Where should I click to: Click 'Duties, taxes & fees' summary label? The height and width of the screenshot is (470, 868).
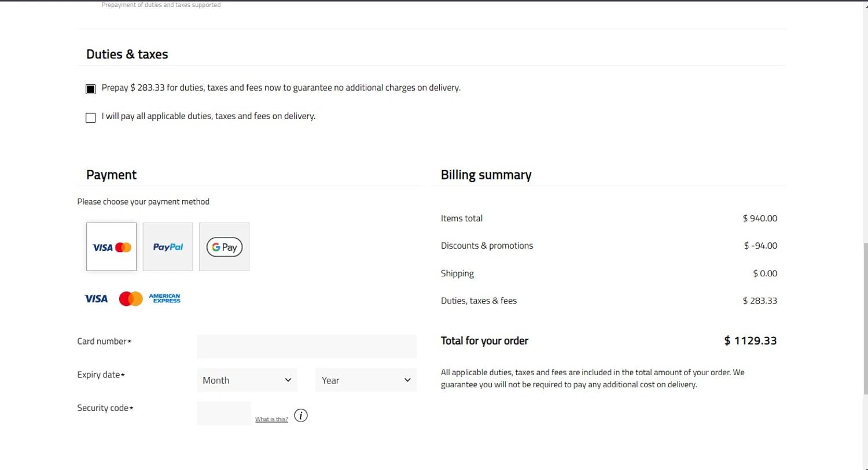tap(479, 301)
